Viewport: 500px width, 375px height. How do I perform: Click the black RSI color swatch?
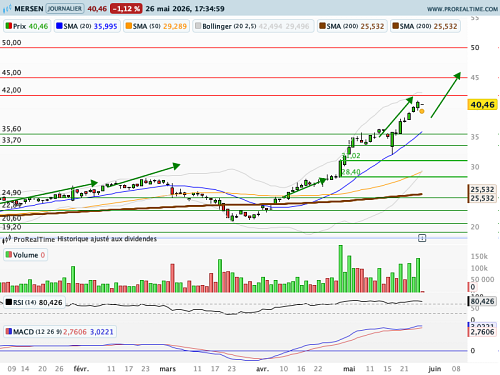point(9,302)
